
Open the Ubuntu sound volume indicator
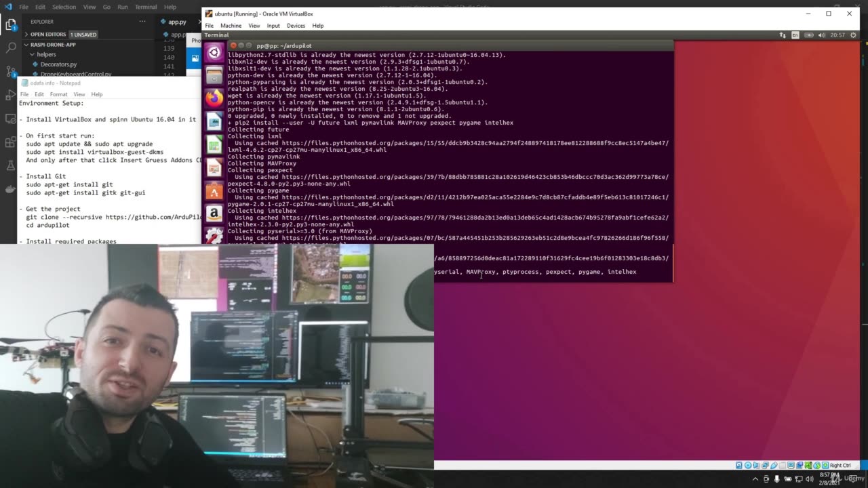(821, 35)
